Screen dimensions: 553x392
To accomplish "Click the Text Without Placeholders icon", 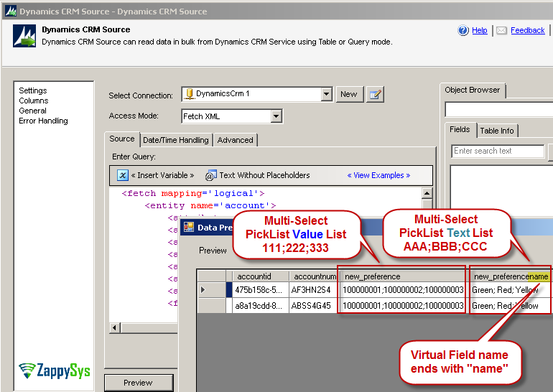I will [x=210, y=175].
